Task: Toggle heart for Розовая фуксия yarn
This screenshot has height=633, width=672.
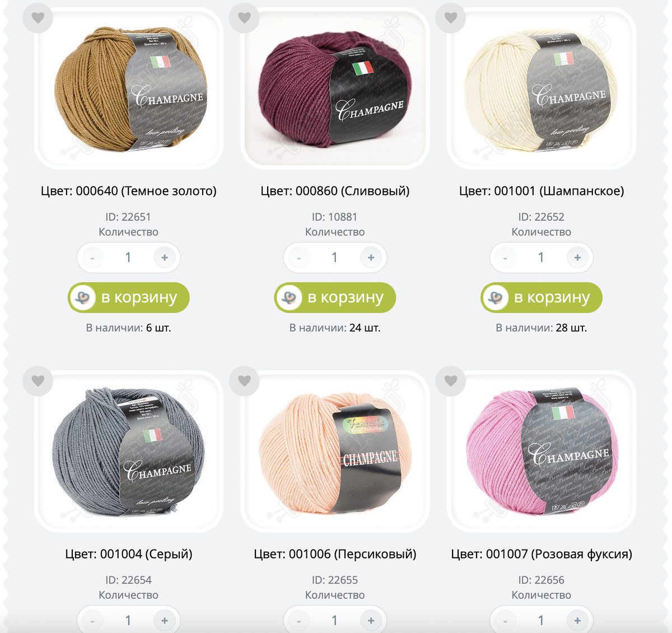Action: (451, 381)
